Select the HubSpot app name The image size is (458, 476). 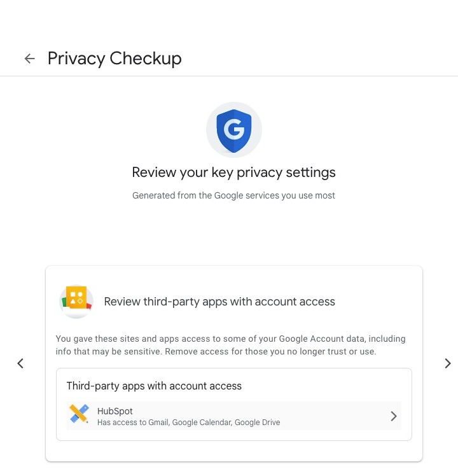click(x=115, y=411)
